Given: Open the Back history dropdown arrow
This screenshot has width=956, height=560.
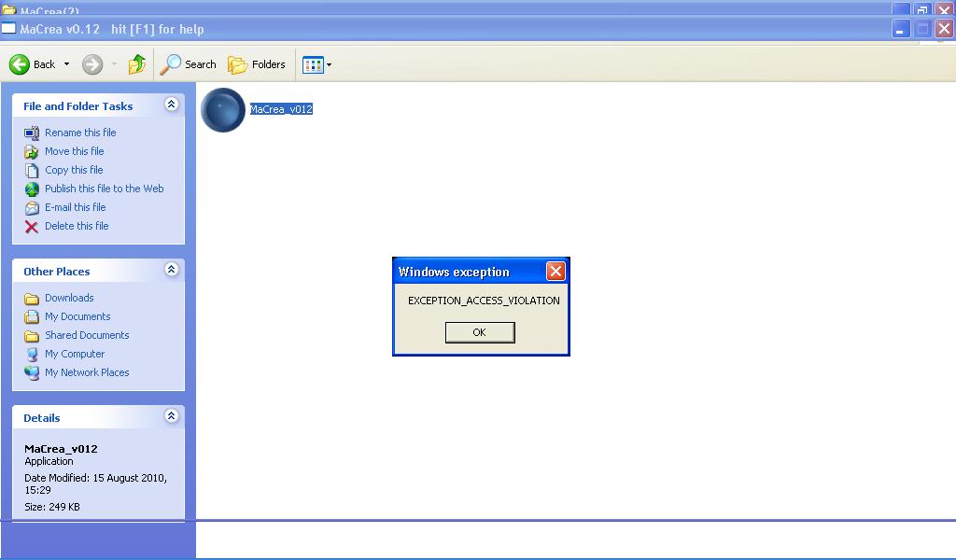Looking at the screenshot, I should (x=66, y=64).
